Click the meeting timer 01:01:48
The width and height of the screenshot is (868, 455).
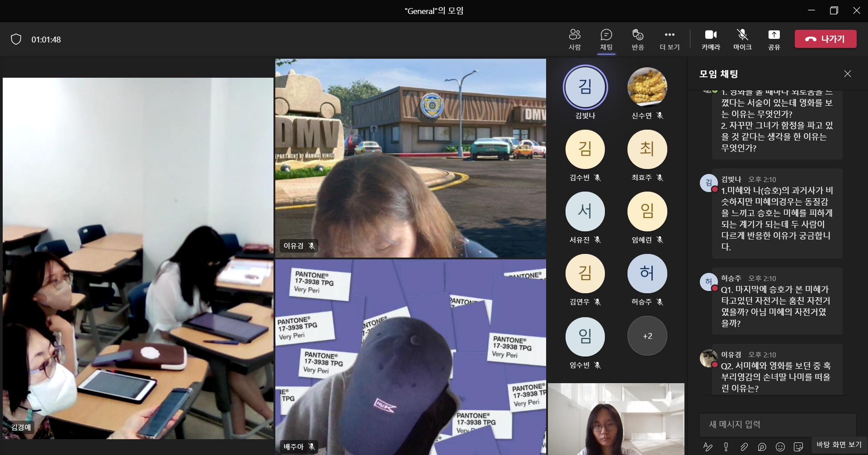click(46, 40)
